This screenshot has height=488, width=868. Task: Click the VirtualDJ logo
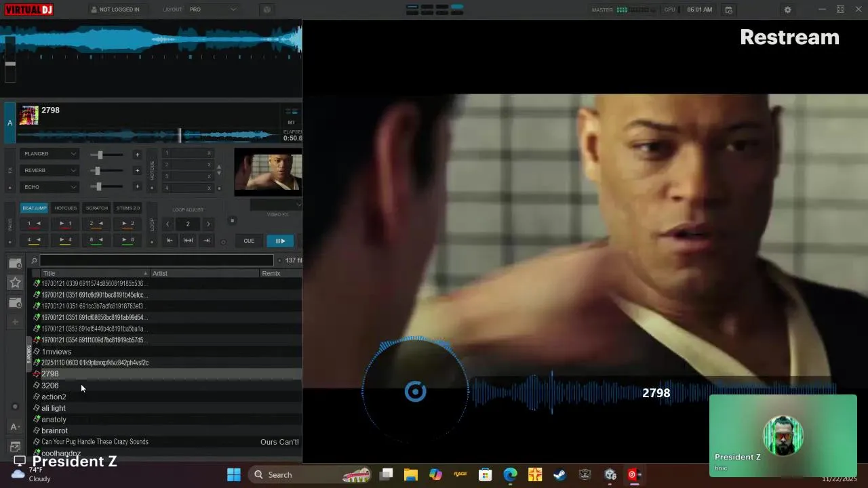coord(29,9)
